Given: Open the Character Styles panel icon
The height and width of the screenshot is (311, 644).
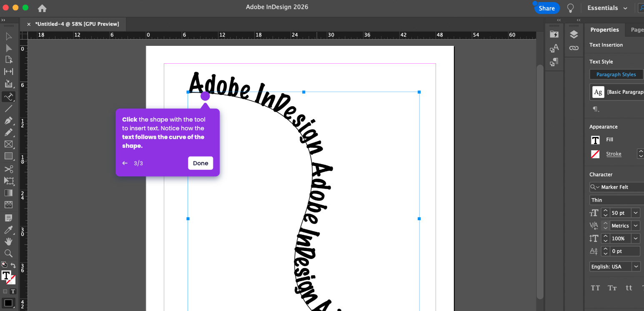Looking at the screenshot, I should [x=554, y=48].
